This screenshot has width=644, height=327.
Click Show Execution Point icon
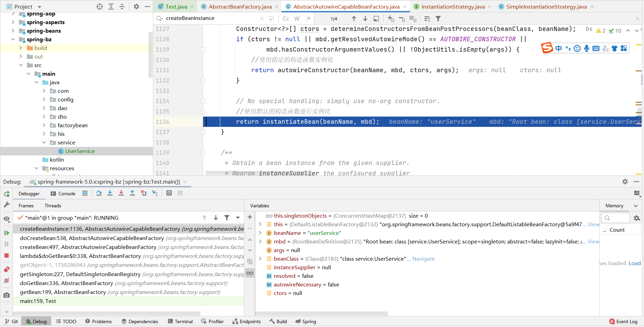tap(85, 193)
